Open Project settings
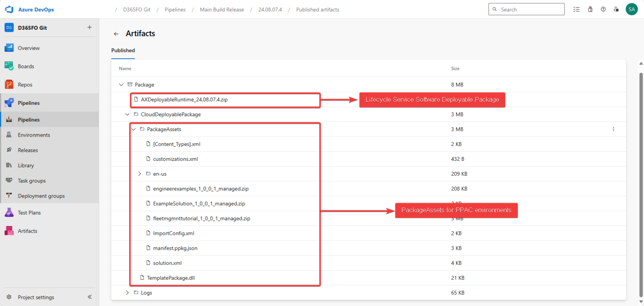 (36, 297)
